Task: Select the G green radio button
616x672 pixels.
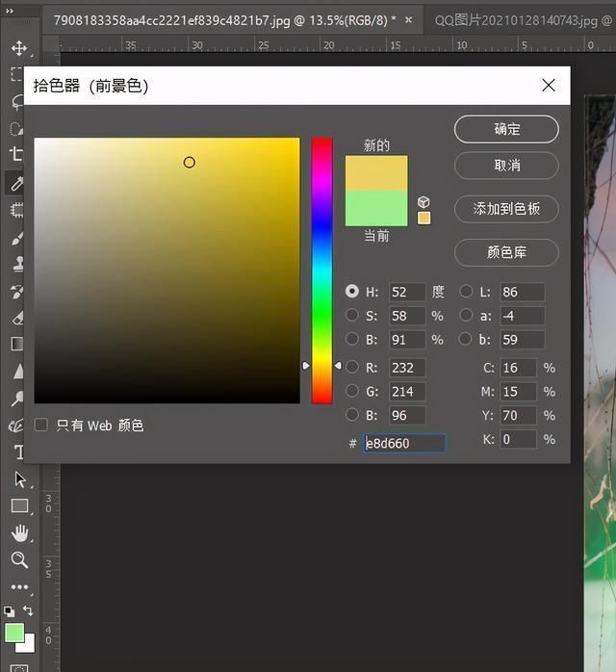Action: click(352, 391)
